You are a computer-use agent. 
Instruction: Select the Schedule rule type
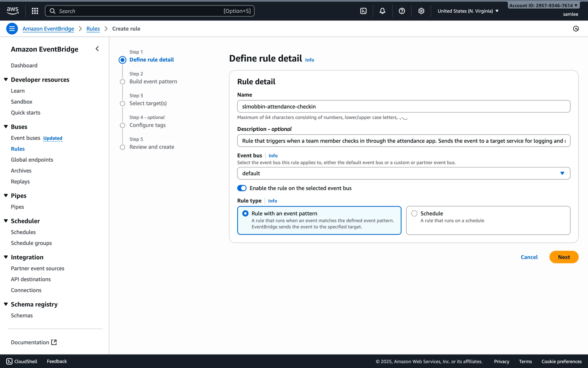pyautogui.click(x=414, y=213)
